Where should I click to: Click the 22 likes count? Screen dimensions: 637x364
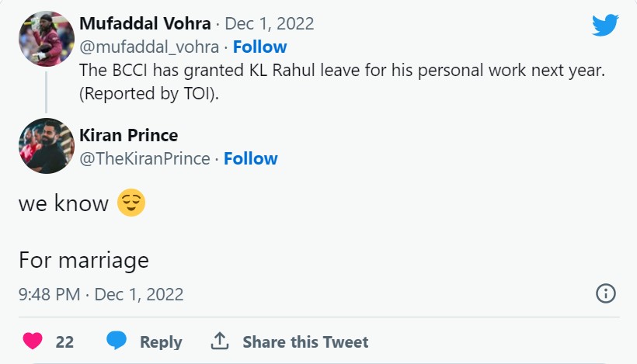pos(64,341)
